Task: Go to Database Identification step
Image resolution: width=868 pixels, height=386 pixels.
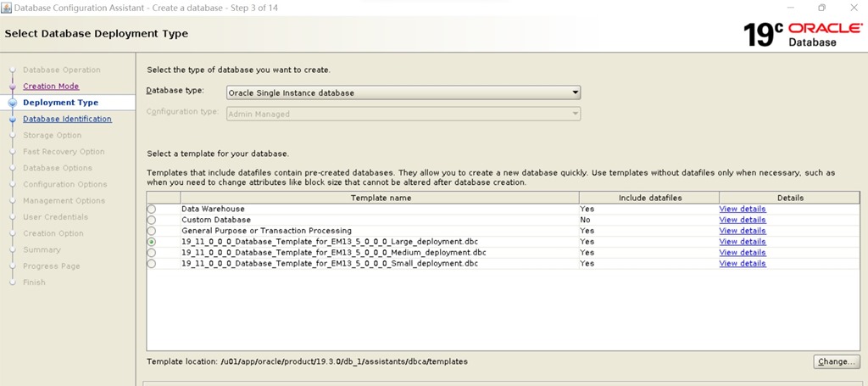Action: point(67,119)
